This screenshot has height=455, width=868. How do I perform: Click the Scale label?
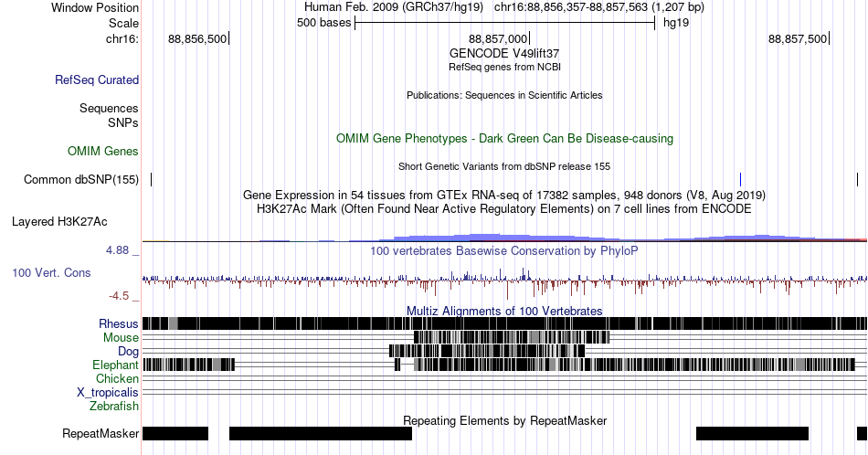(123, 23)
